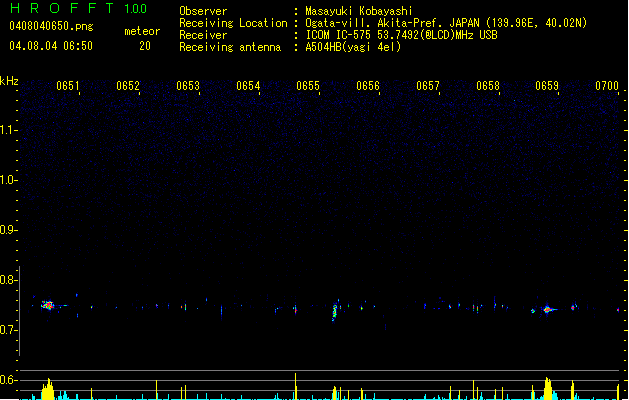Click the 0.8 kHz axis label
Viewport: 629px width, 400px height.
pyautogui.click(x=8, y=280)
